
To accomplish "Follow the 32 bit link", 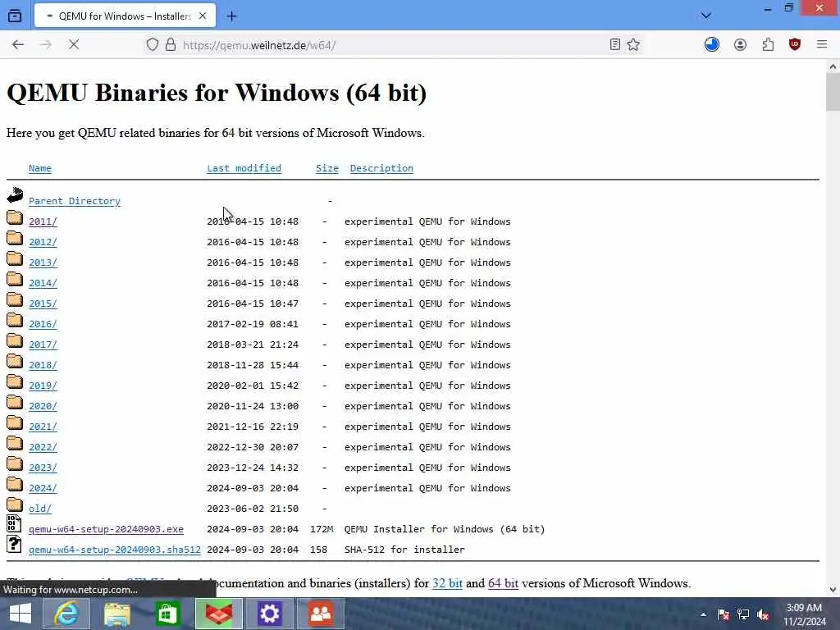I will click(x=447, y=583).
